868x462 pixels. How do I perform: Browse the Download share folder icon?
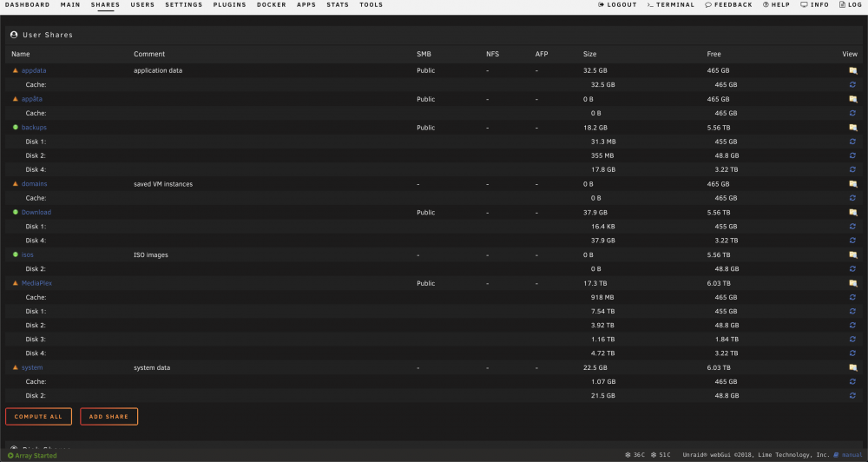852,212
